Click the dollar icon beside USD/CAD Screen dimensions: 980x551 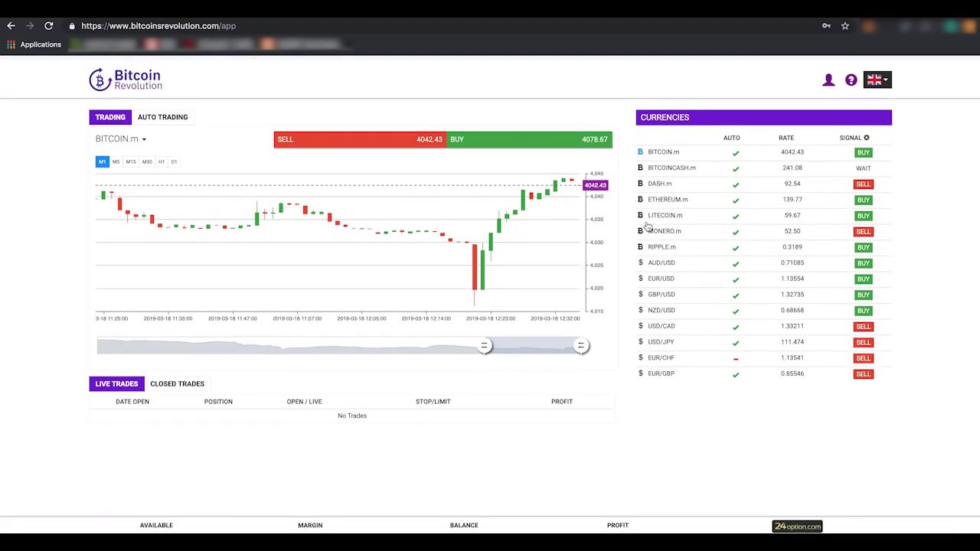641,326
